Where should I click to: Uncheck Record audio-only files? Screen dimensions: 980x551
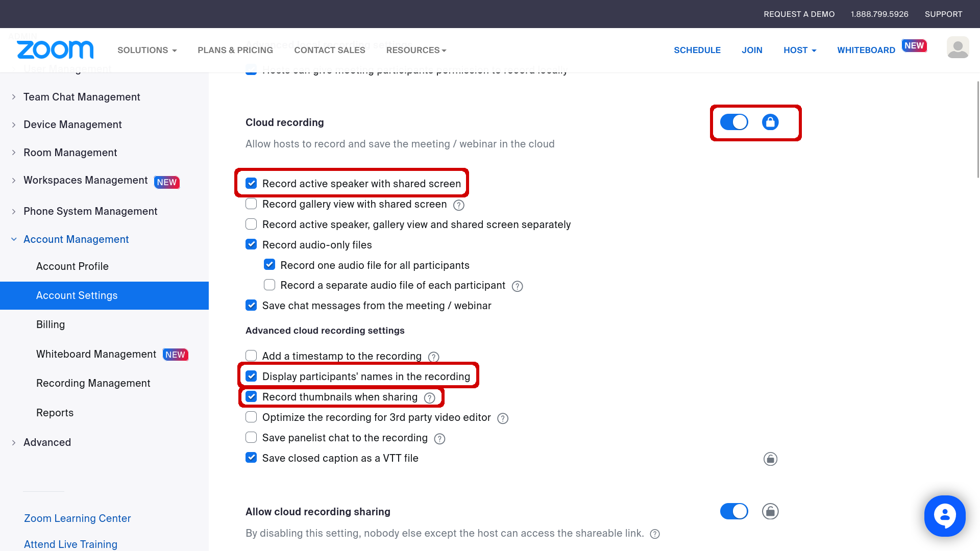pyautogui.click(x=251, y=244)
